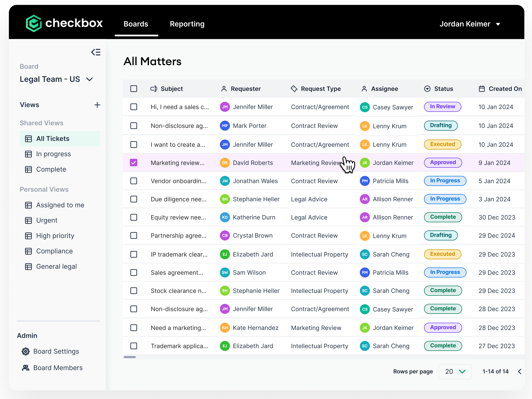Toggle the select-all checkbox in the header
Viewport: 532px width, 399px height.
coord(134,89)
